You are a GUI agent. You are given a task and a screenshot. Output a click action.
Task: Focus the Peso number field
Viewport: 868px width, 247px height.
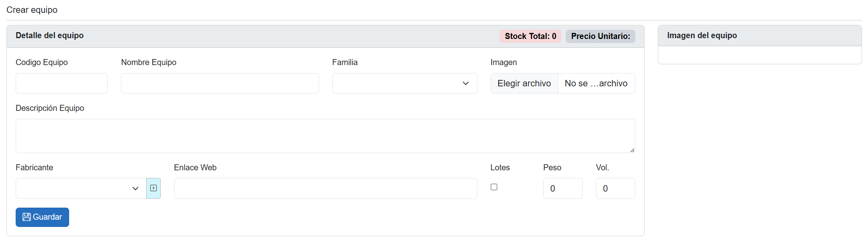563,188
